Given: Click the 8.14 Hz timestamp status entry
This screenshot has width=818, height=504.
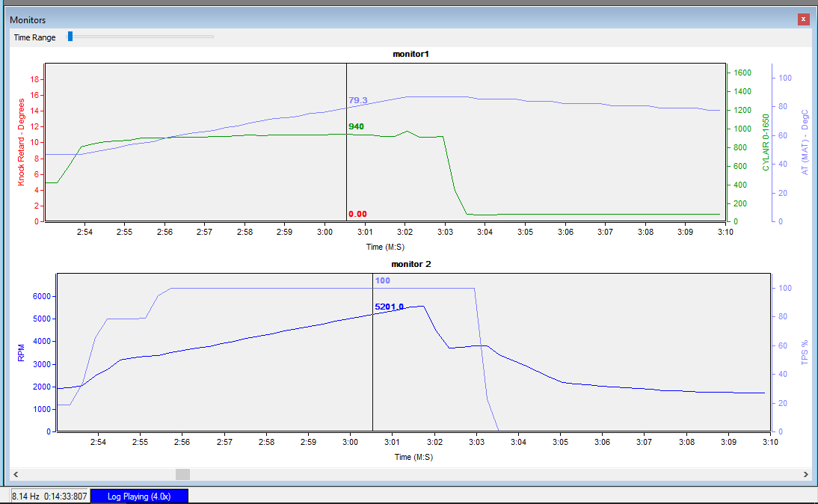Looking at the screenshot, I should click(49, 497).
